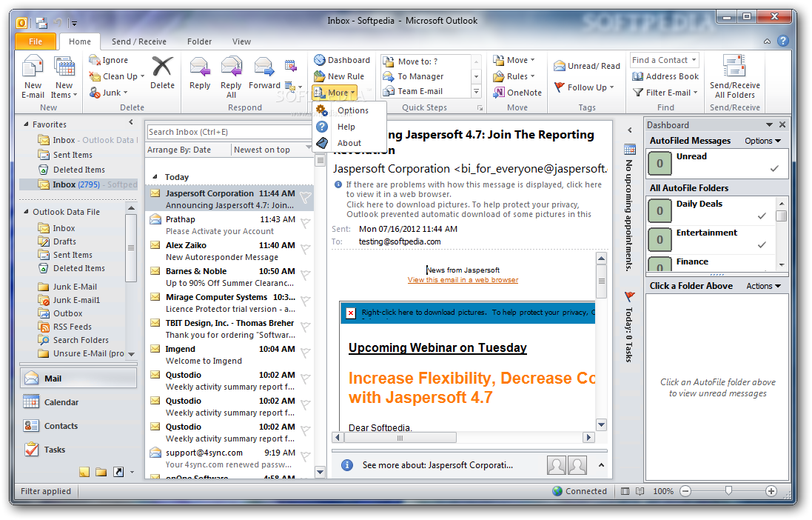Image resolution: width=812 pixels, height=520 pixels.
Task: Click Send/Receive All Folders
Action: tap(734, 77)
